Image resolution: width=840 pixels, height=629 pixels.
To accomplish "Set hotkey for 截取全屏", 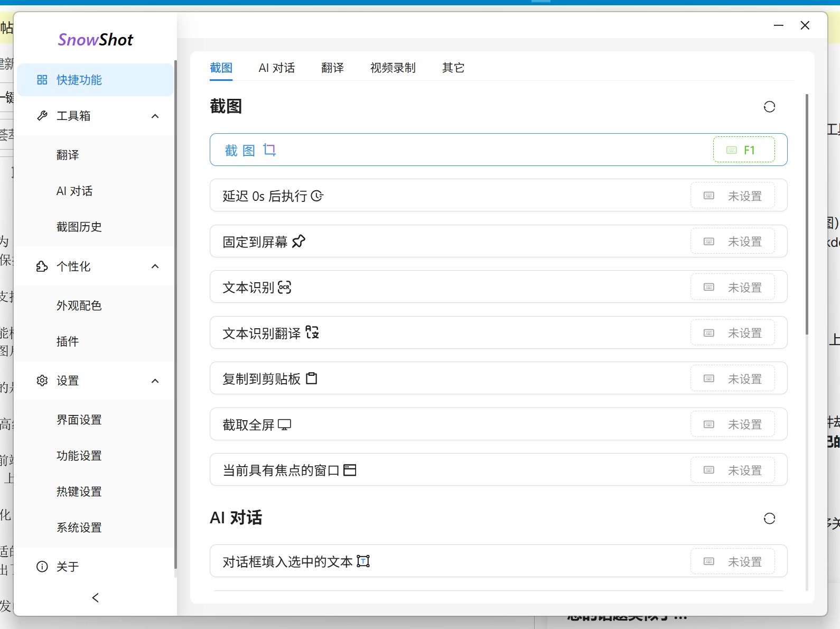I will [x=733, y=424].
